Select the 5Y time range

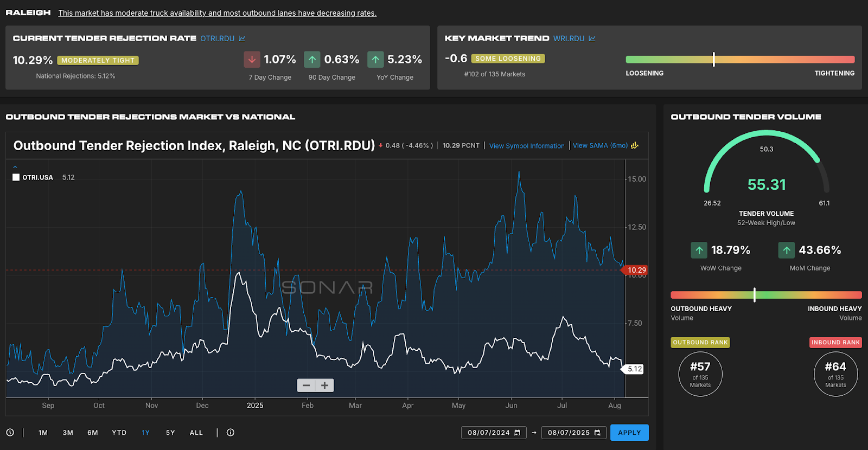[x=170, y=433]
